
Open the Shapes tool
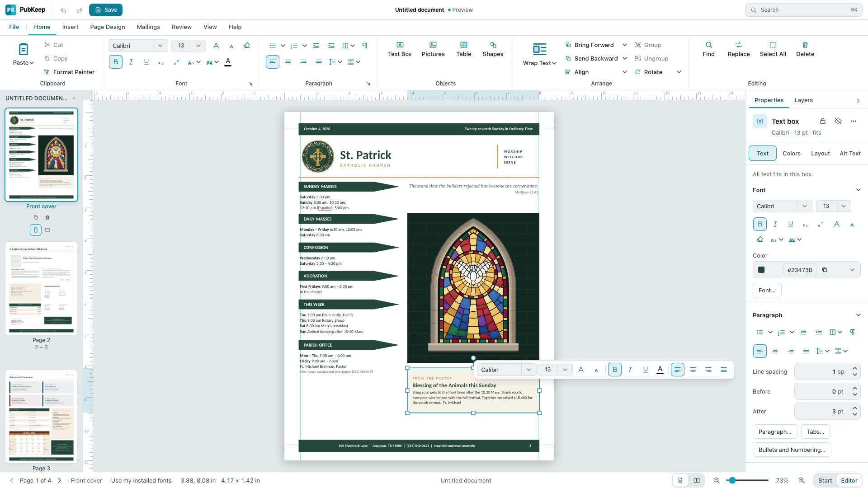[x=493, y=49]
